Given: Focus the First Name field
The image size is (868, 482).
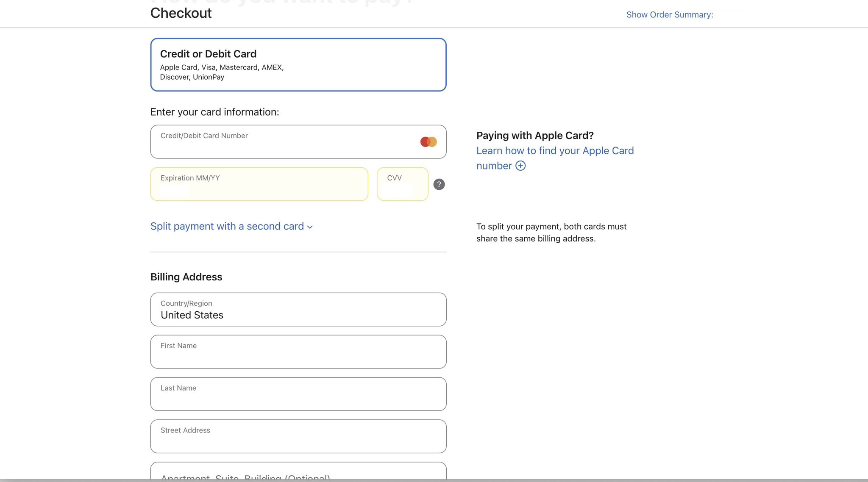Looking at the screenshot, I should (298, 352).
